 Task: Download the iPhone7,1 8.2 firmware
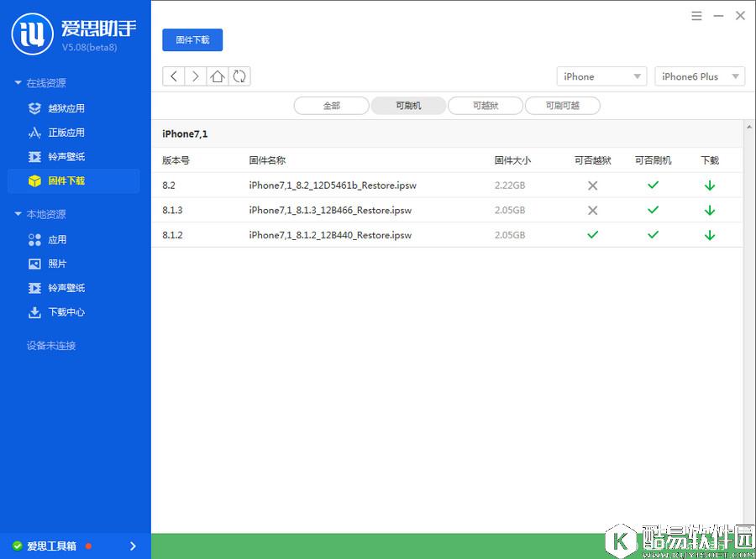coord(710,185)
